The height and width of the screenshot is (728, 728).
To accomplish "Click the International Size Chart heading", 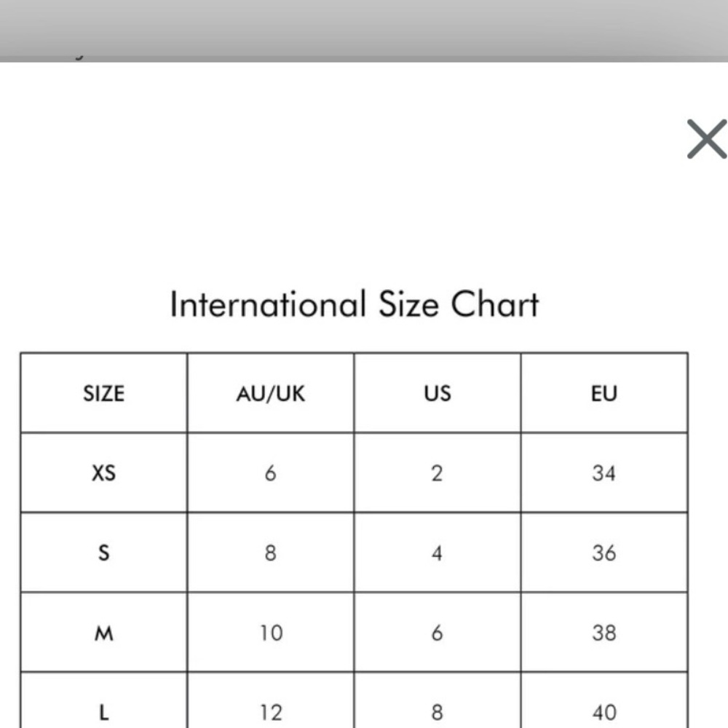I will 355,304.
